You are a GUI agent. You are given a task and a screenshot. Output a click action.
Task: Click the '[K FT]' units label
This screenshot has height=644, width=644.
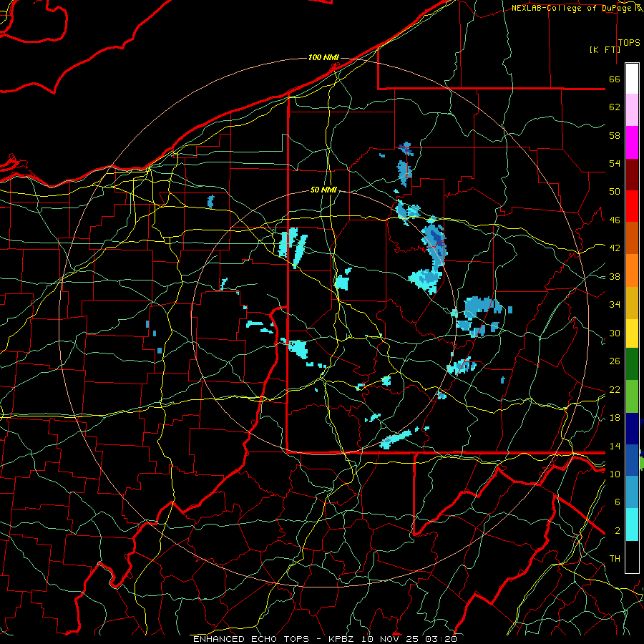click(x=605, y=49)
